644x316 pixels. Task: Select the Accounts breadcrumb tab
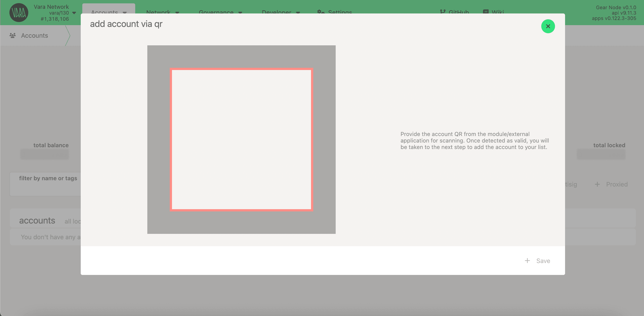[x=35, y=35]
